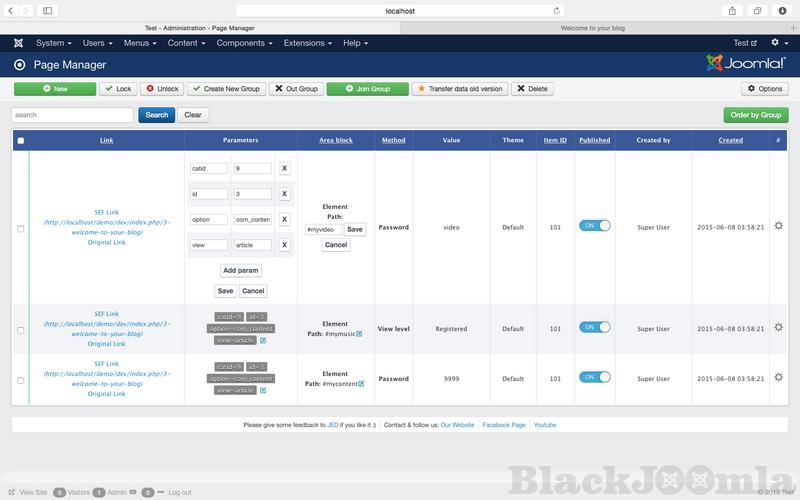Switch to the Welcome to your blog tab
Screen dimensions: 800x500
click(x=592, y=28)
